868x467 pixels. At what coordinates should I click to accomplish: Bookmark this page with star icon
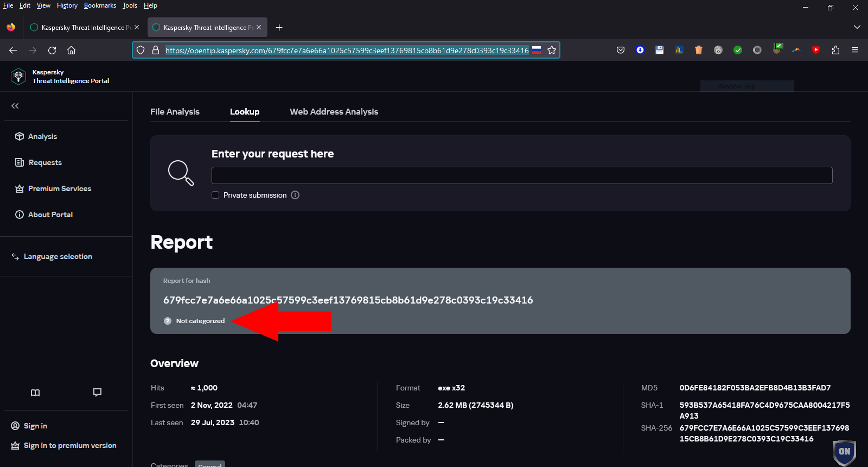point(552,50)
